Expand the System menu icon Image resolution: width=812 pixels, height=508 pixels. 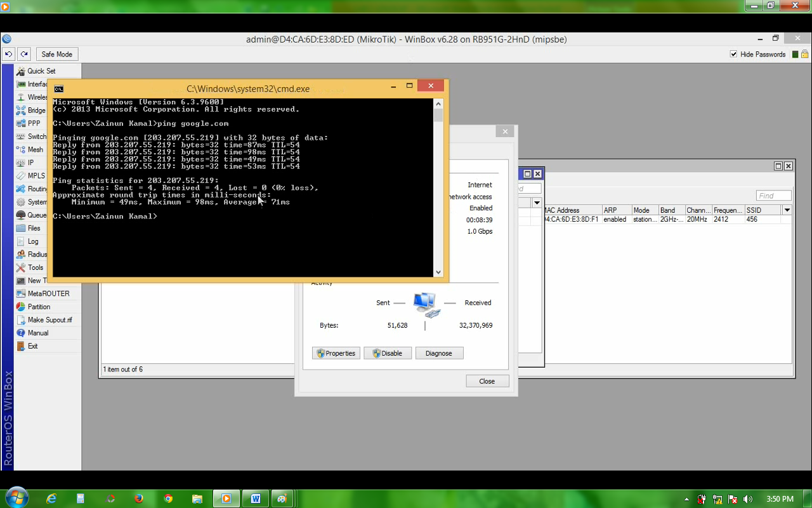coord(21,202)
